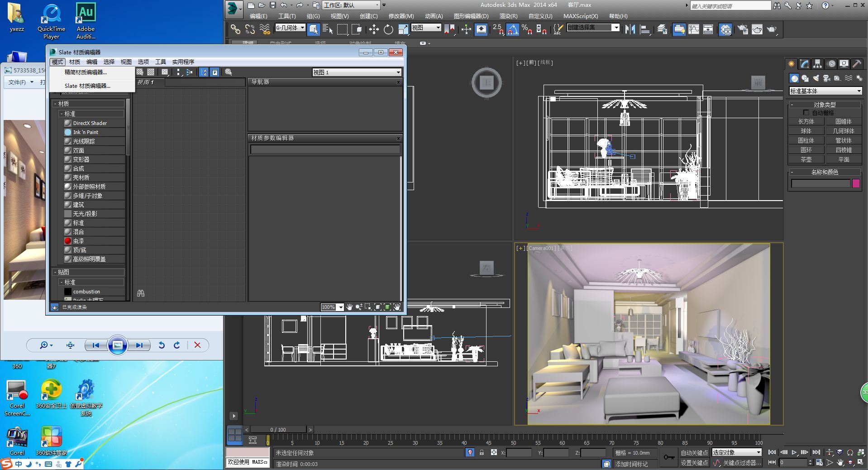
Task: Open the Utilities hammer panel
Action: 857,64
